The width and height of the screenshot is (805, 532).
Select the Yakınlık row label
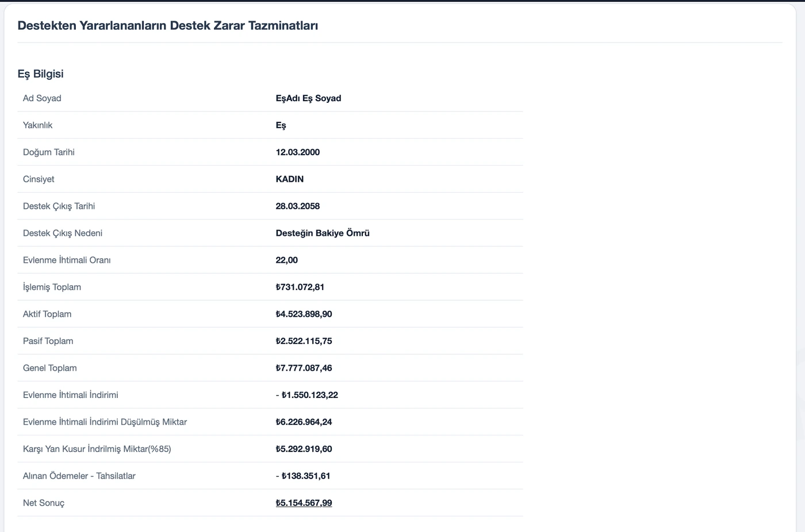point(37,125)
